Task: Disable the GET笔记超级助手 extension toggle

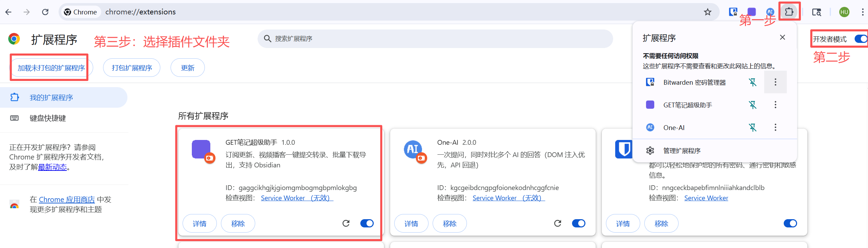Action: [x=367, y=223]
